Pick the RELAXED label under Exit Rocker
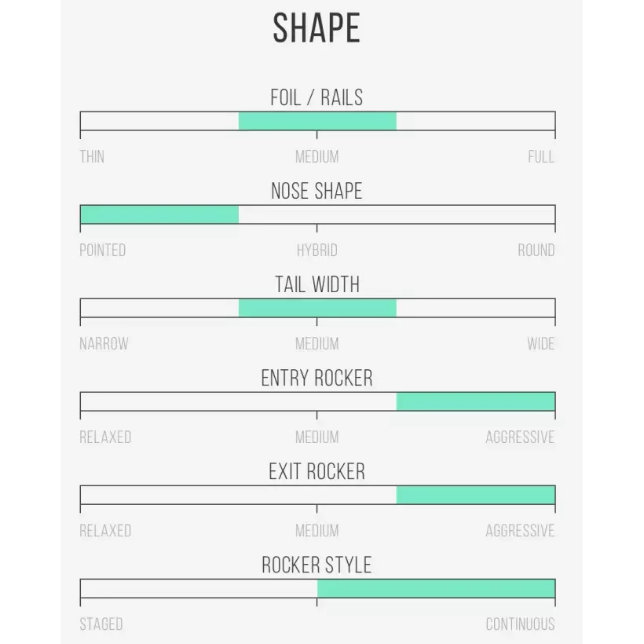The width and height of the screenshot is (644, 644). pos(105,531)
